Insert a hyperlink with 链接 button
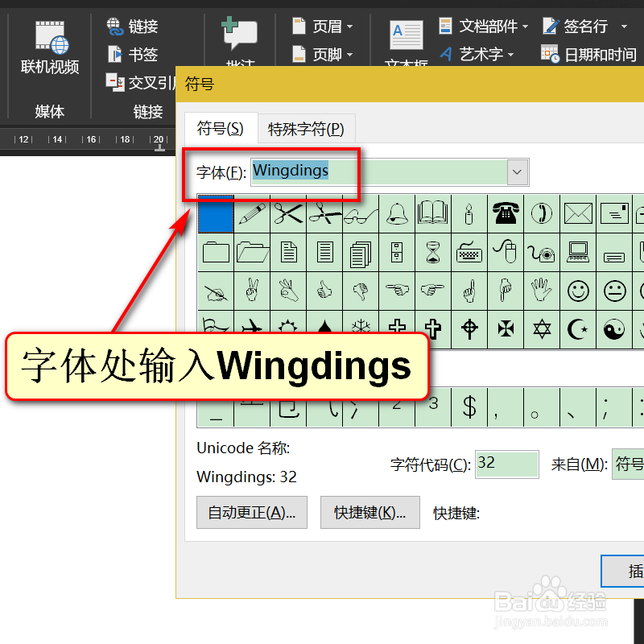 click(132, 27)
